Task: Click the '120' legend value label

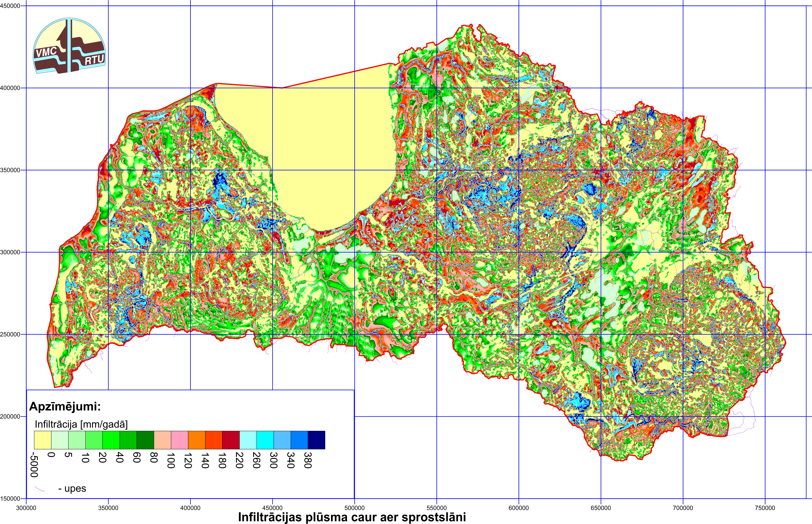Action: pos(188,460)
